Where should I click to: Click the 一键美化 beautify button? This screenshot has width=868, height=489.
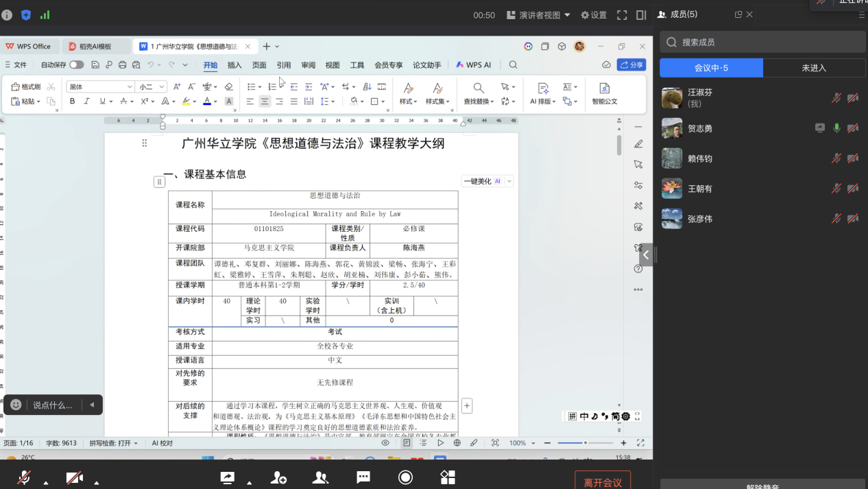483,181
